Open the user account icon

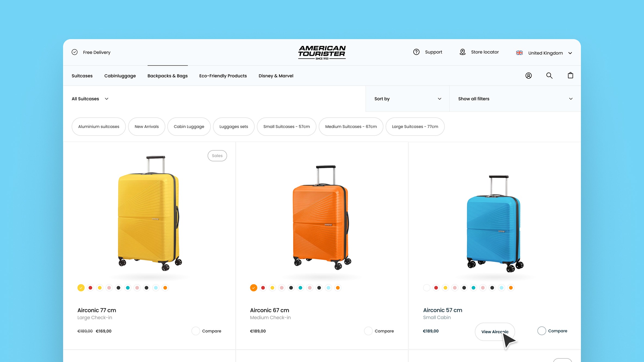tap(528, 76)
